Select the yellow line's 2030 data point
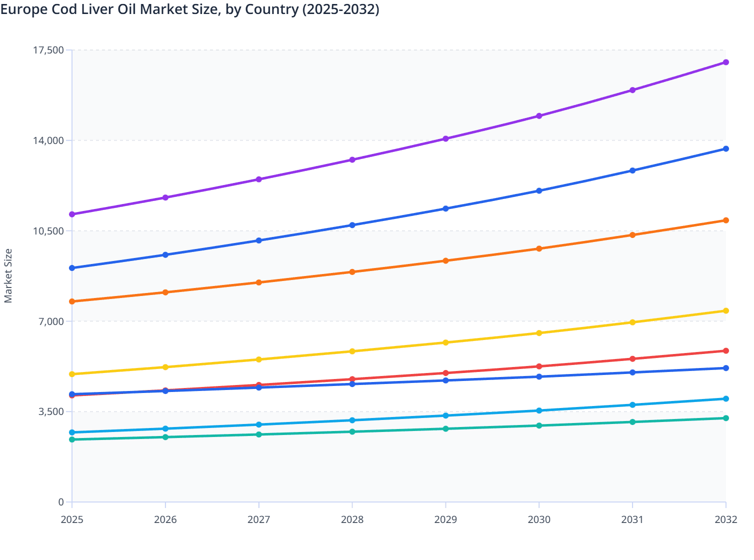This screenshot has height=560, width=754. (x=539, y=332)
